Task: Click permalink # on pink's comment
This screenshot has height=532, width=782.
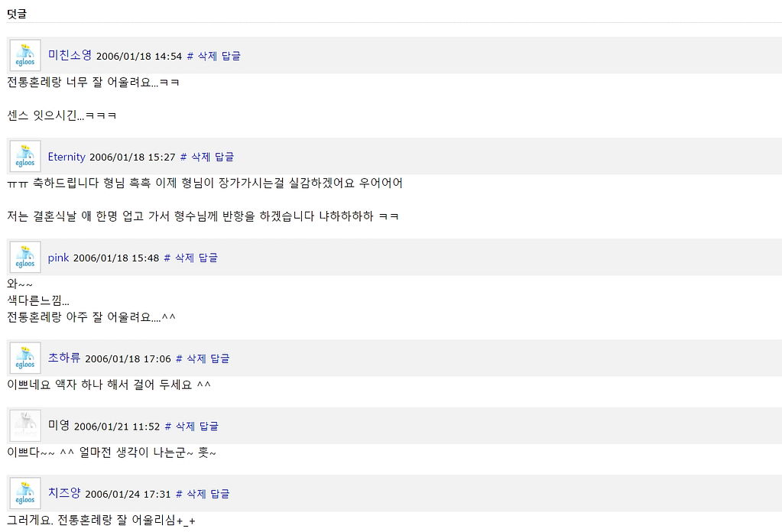Action: tap(167, 258)
